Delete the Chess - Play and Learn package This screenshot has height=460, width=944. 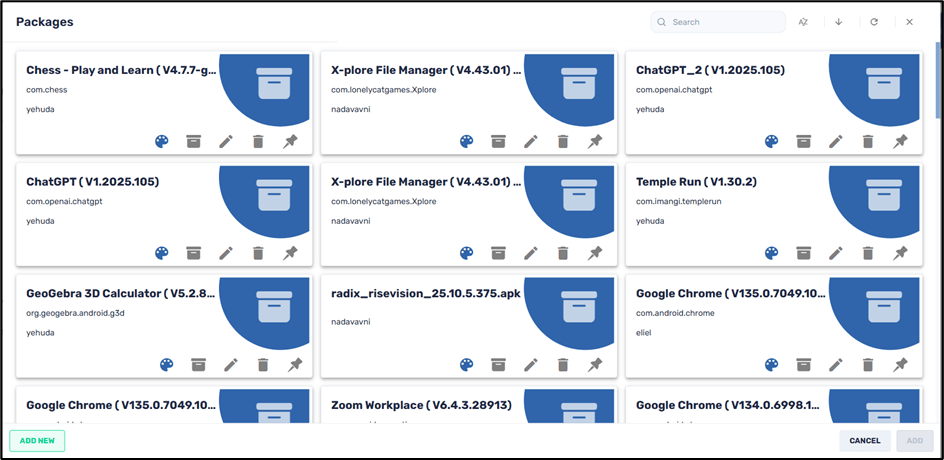pos(258,142)
